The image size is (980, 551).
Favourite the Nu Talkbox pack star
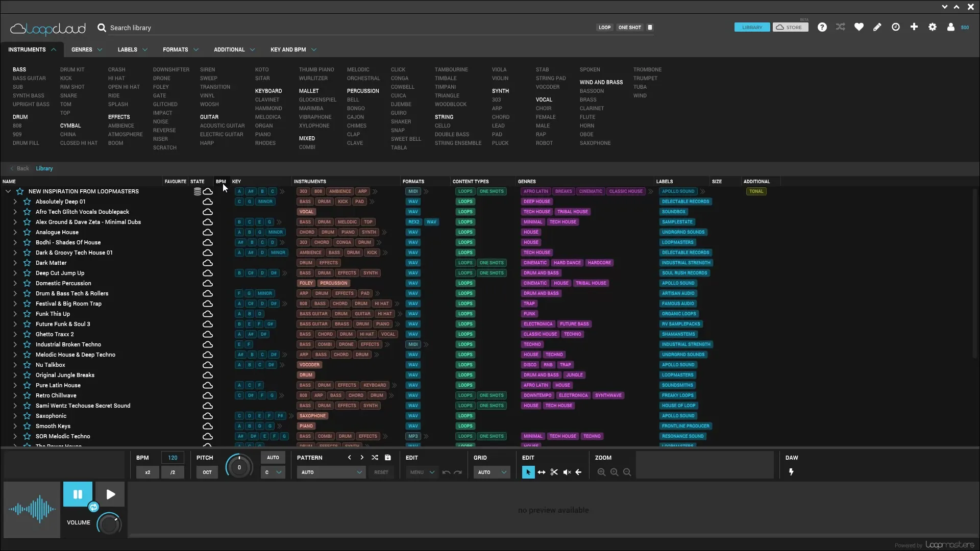pyautogui.click(x=27, y=365)
